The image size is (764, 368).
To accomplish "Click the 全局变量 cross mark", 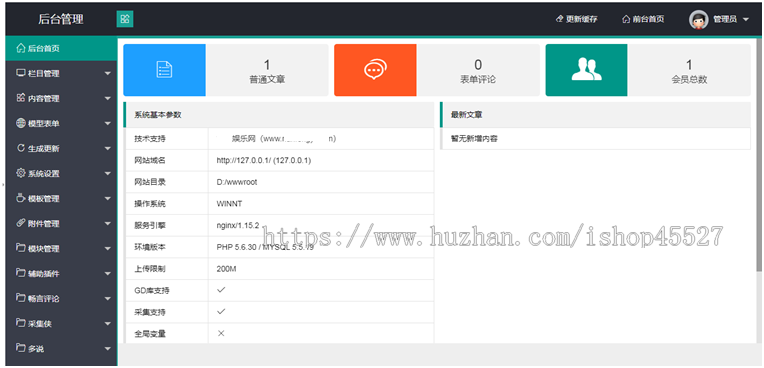I will point(221,333).
